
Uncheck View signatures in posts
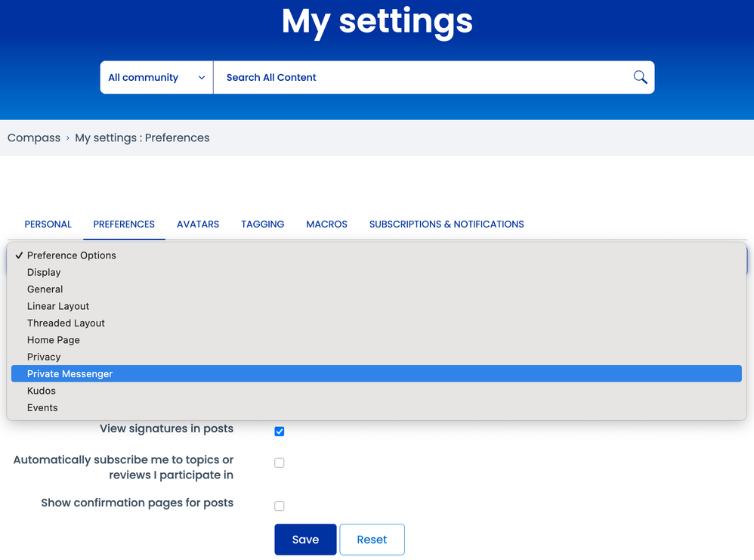[280, 432]
